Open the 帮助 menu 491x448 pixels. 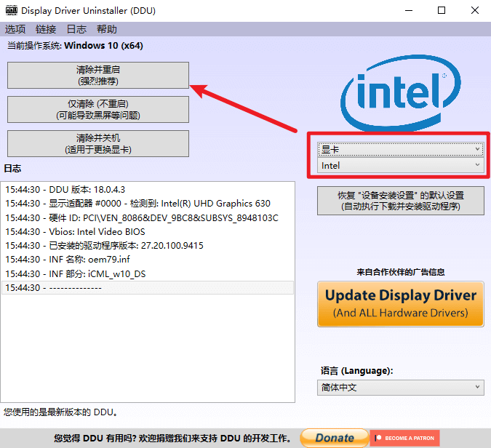tap(107, 29)
